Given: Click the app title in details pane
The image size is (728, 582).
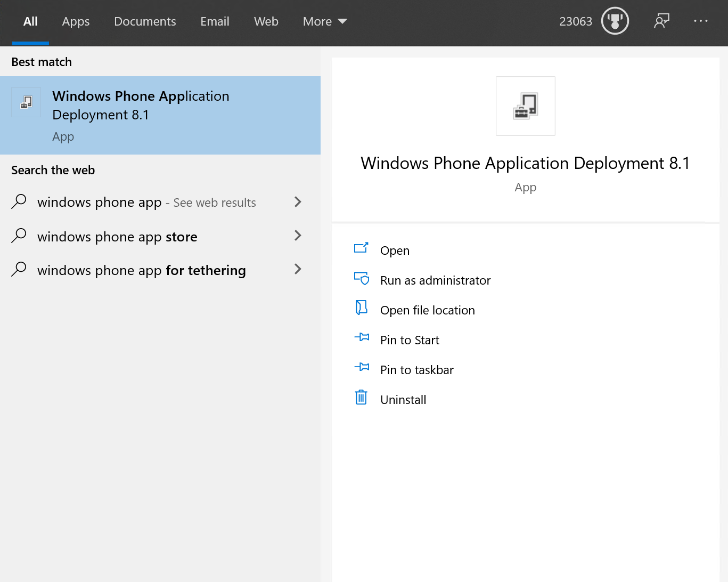Looking at the screenshot, I should (x=525, y=163).
